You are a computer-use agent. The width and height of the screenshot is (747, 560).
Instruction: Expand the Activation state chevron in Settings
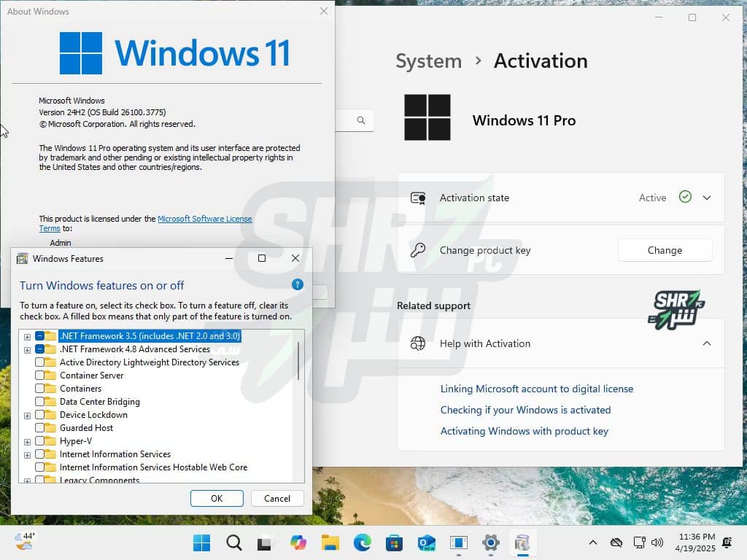(x=706, y=198)
